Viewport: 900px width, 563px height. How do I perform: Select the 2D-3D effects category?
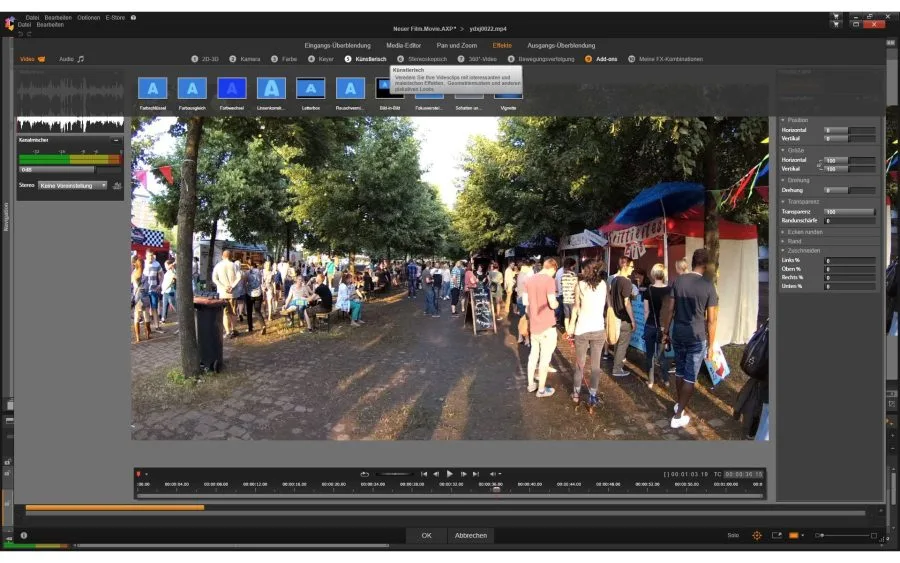tap(205, 59)
